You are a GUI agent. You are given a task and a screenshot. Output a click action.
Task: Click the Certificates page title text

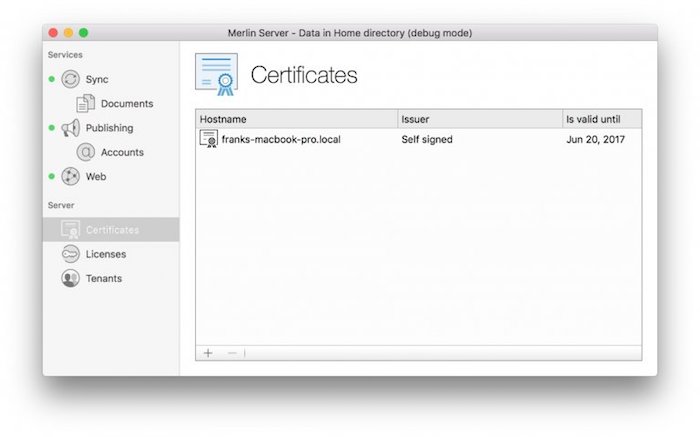[x=304, y=75]
